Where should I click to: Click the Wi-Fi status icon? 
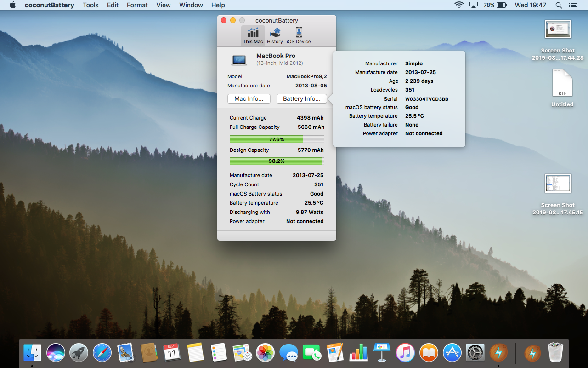[x=459, y=5]
